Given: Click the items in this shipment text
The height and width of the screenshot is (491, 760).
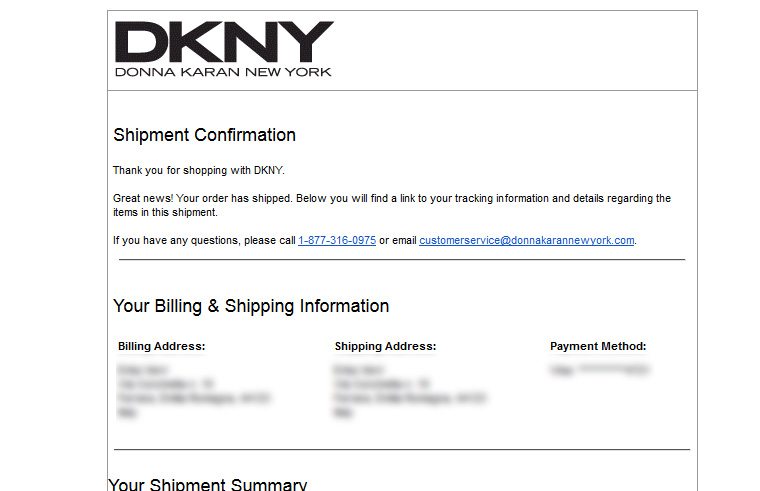Looking at the screenshot, I should 165,212.
